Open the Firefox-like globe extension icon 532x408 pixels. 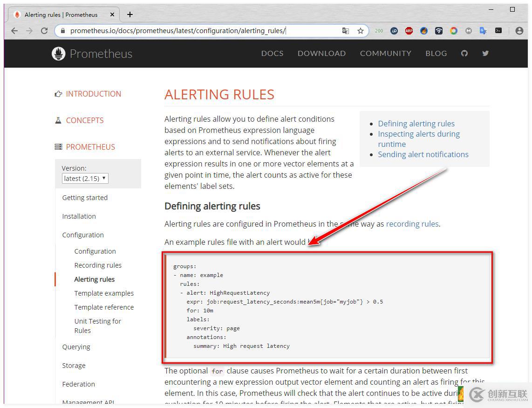tap(424, 31)
